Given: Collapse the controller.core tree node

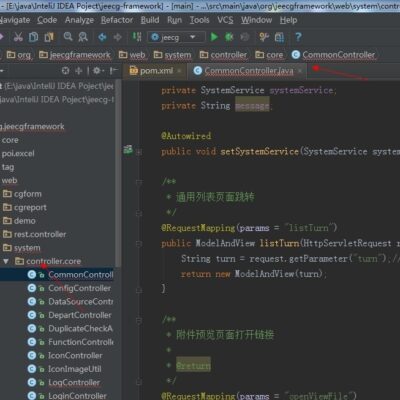Looking at the screenshot, I should pyautogui.click(x=6, y=261).
